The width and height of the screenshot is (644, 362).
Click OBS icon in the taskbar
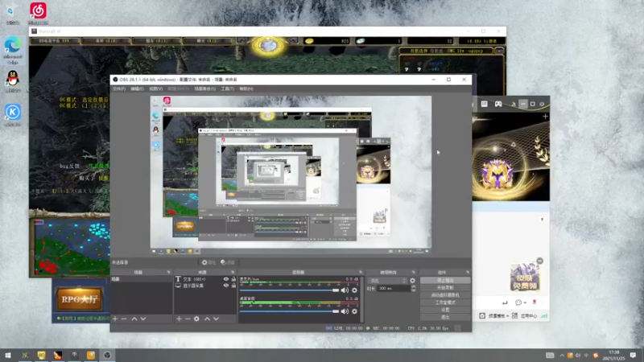(x=107, y=356)
